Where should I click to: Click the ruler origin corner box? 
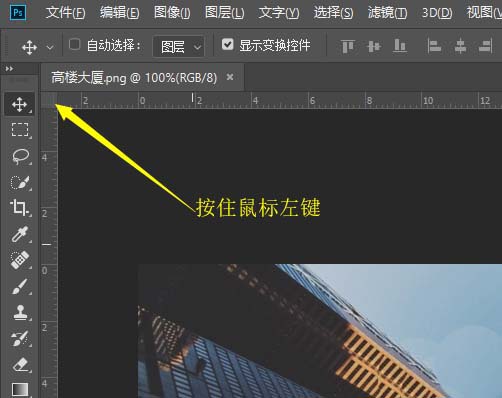coord(49,100)
